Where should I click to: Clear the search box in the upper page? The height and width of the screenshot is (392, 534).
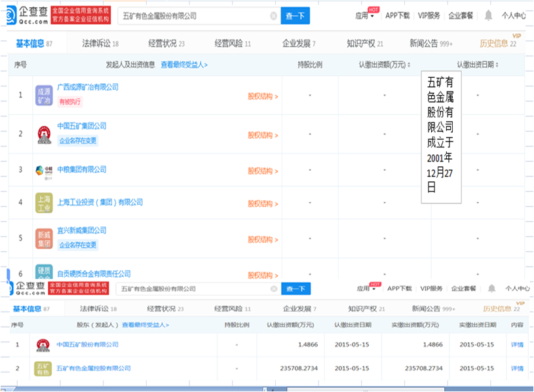click(273, 16)
